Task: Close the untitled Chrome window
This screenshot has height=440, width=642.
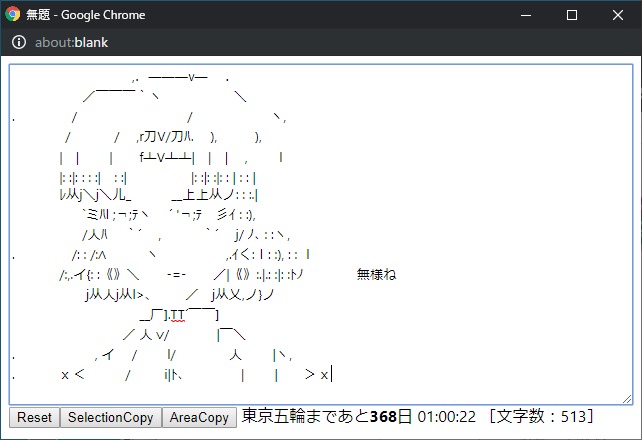Action: [618, 15]
